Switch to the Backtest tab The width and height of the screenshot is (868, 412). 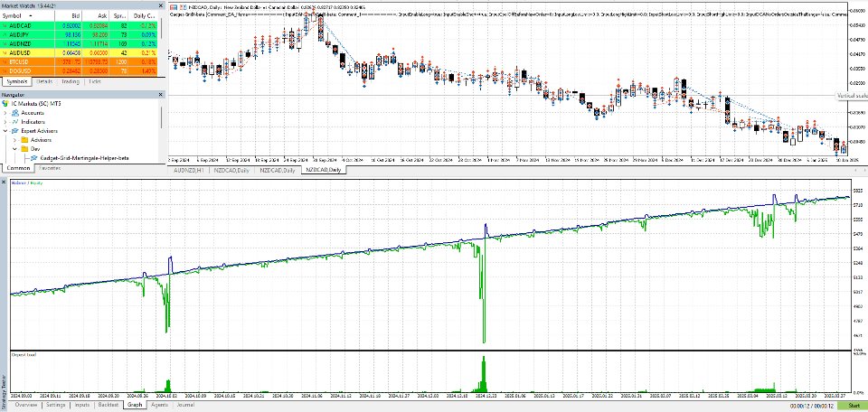coord(108,406)
